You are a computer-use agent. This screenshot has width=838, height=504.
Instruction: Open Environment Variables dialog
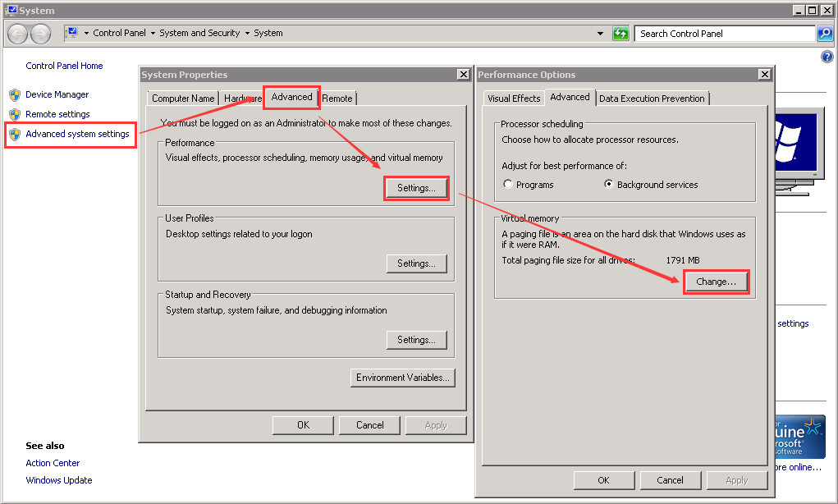click(402, 378)
